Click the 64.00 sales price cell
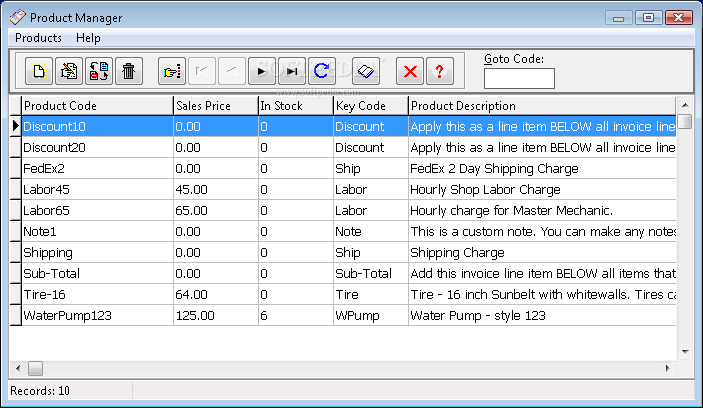 (216, 295)
